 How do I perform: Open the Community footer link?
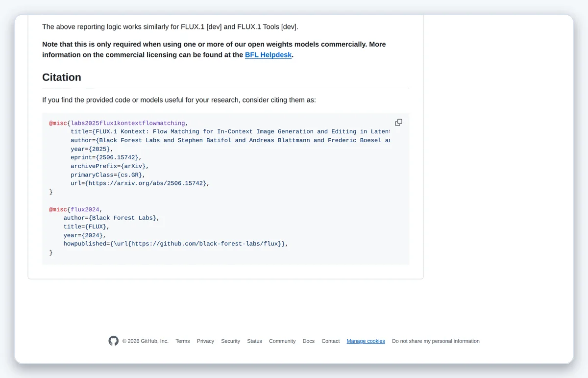(x=282, y=341)
